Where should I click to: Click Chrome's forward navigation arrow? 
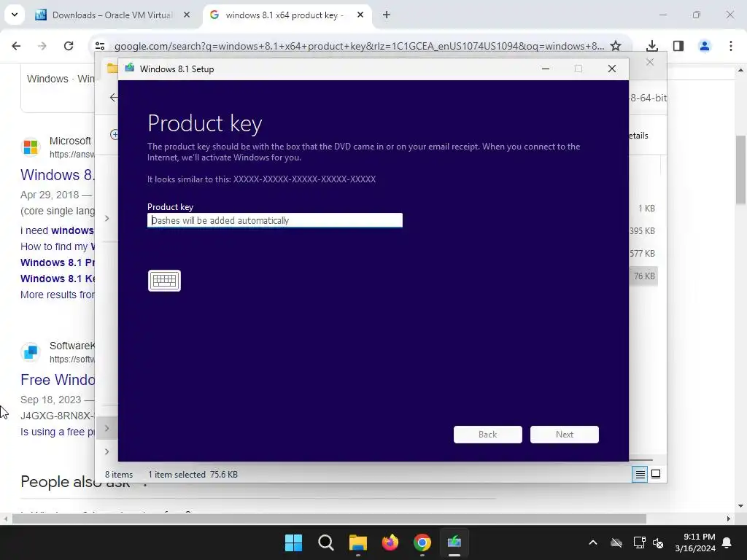click(x=42, y=46)
